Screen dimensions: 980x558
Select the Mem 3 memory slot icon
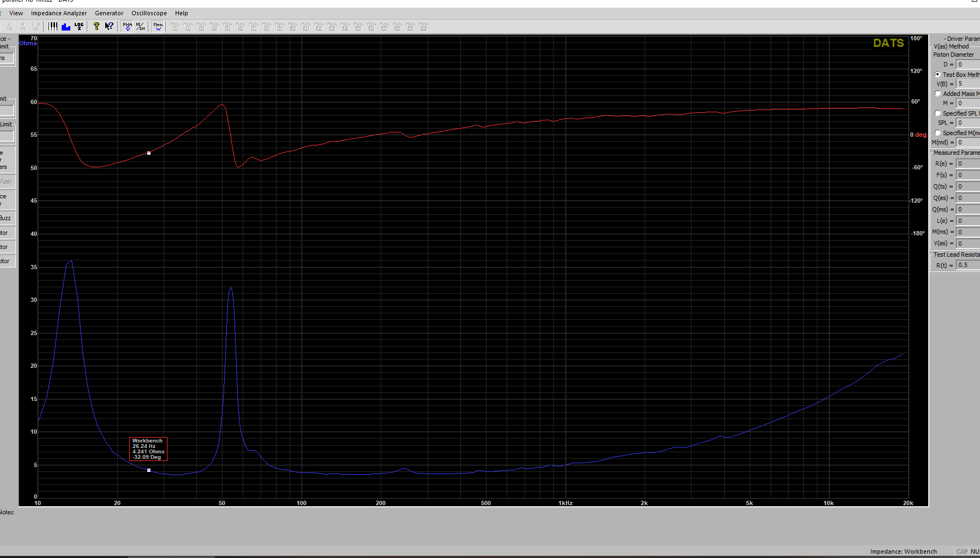201,26
